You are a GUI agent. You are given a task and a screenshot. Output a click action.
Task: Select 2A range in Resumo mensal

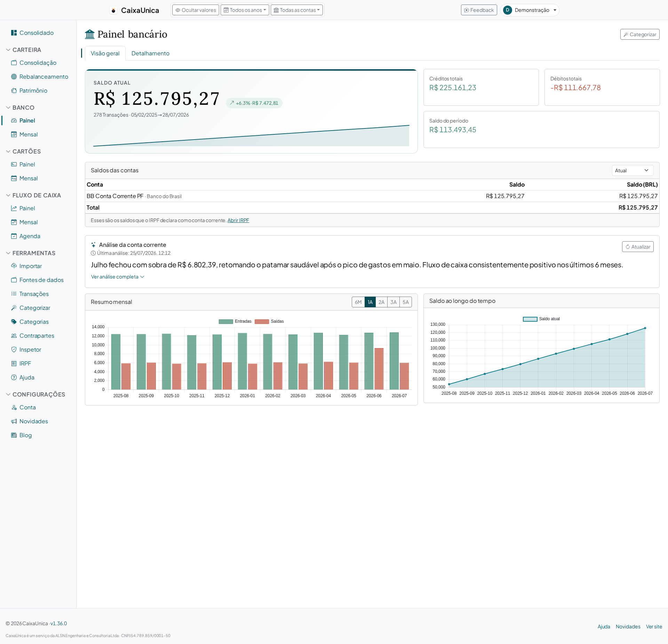[x=381, y=302]
